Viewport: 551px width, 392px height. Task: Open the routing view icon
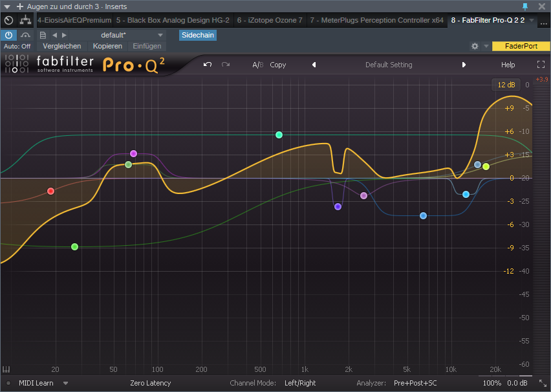[x=25, y=20]
